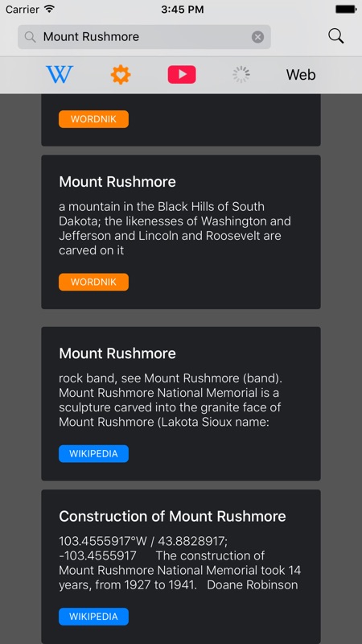Screen dimensions: 362x644
Task: Tap the red YouTube play icon
Action: click(182, 75)
